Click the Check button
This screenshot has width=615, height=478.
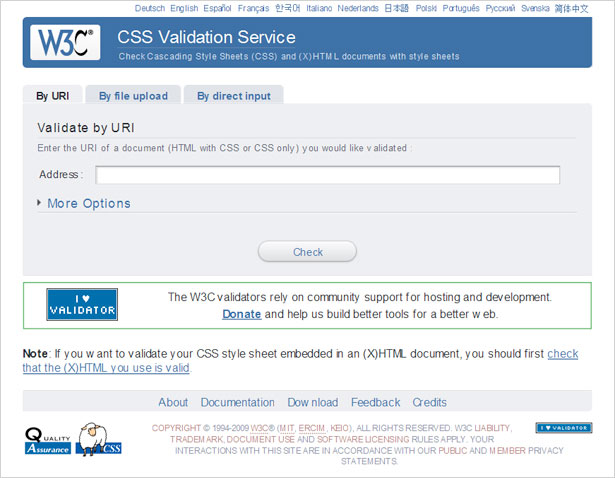(x=308, y=251)
